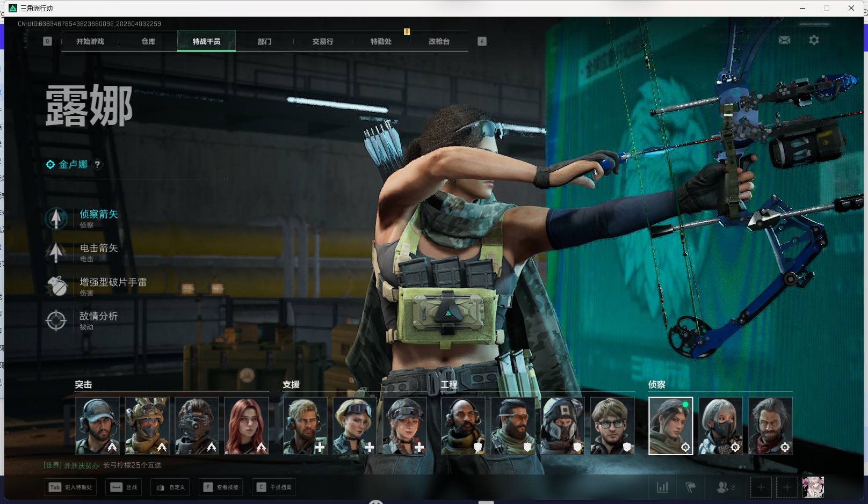868x504 pixels.
Task: Click the second empty squad slot plus
Action: pos(786,487)
